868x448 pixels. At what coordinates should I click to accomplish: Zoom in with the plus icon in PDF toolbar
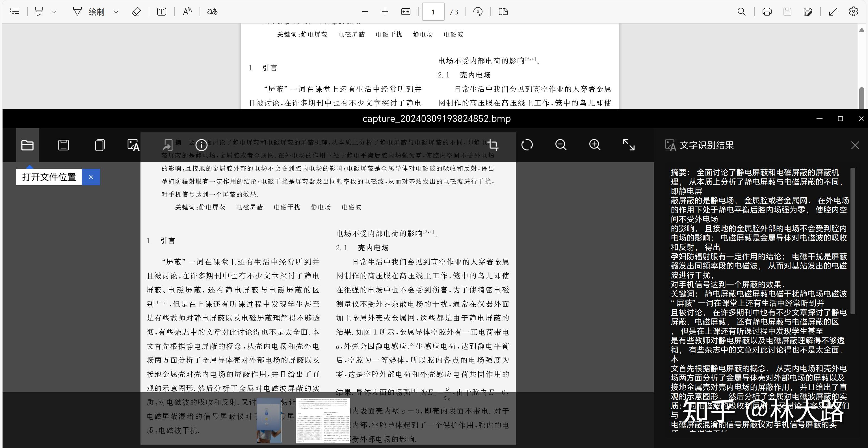coord(385,12)
